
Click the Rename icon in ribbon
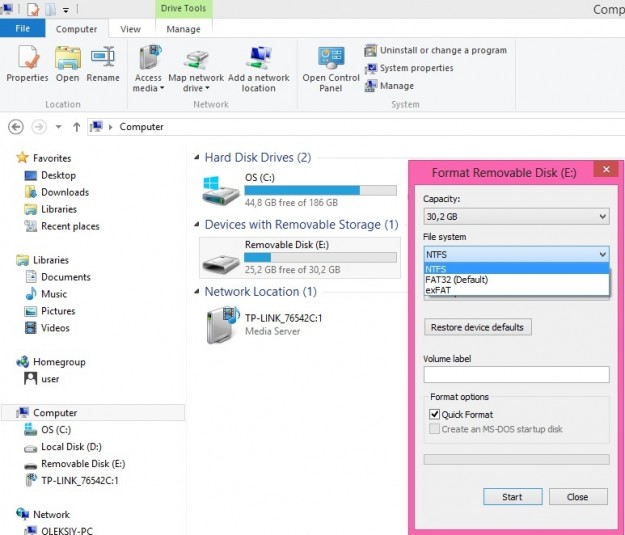click(102, 58)
